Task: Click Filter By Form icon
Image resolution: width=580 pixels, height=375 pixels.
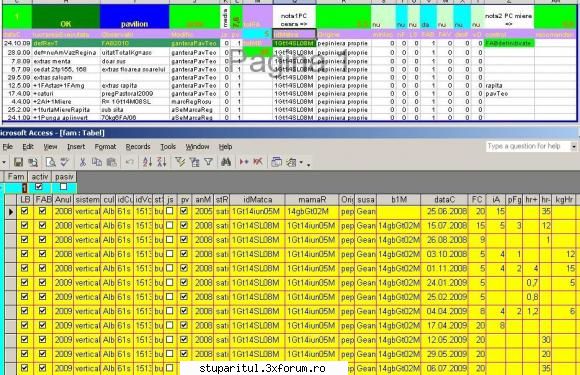Action: click(x=194, y=162)
